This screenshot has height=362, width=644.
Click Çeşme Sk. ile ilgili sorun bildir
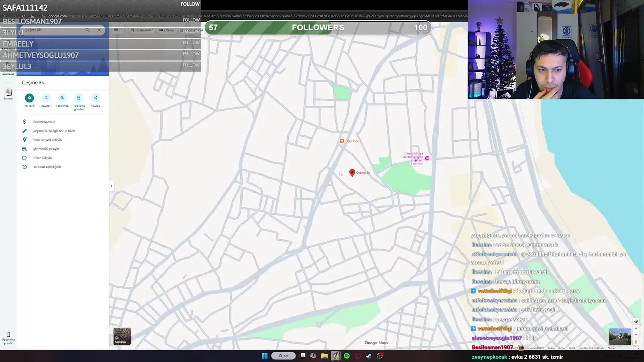[54, 131]
